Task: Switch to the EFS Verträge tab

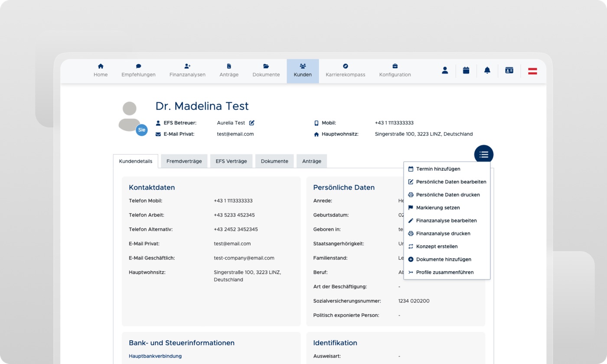Action: [232, 161]
